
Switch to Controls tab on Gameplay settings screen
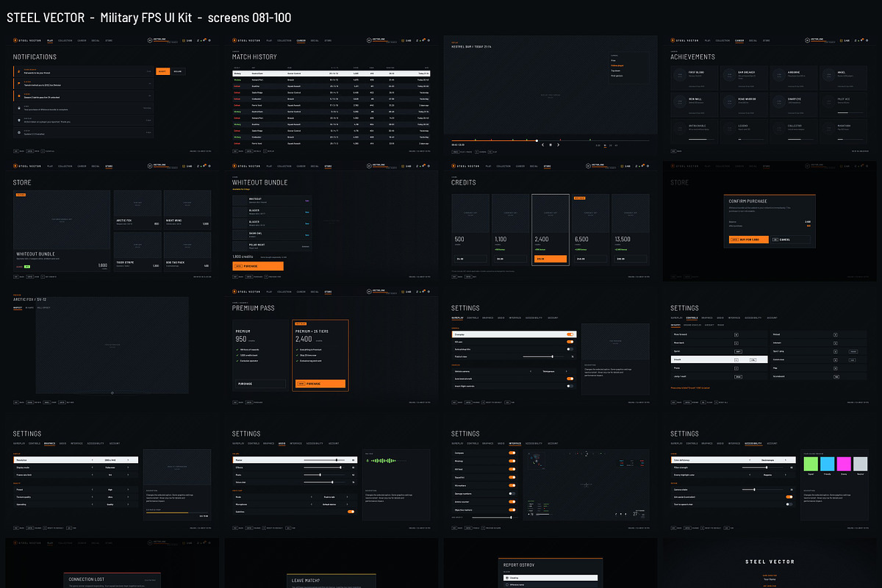473,318
